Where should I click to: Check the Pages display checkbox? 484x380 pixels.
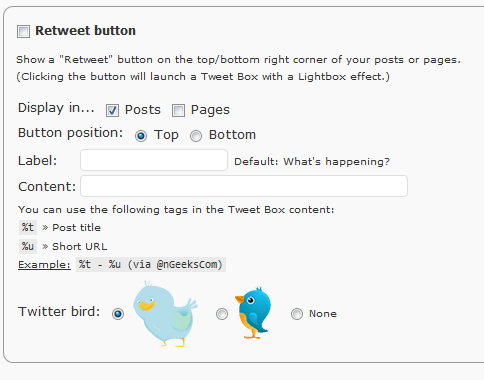tap(178, 110)
